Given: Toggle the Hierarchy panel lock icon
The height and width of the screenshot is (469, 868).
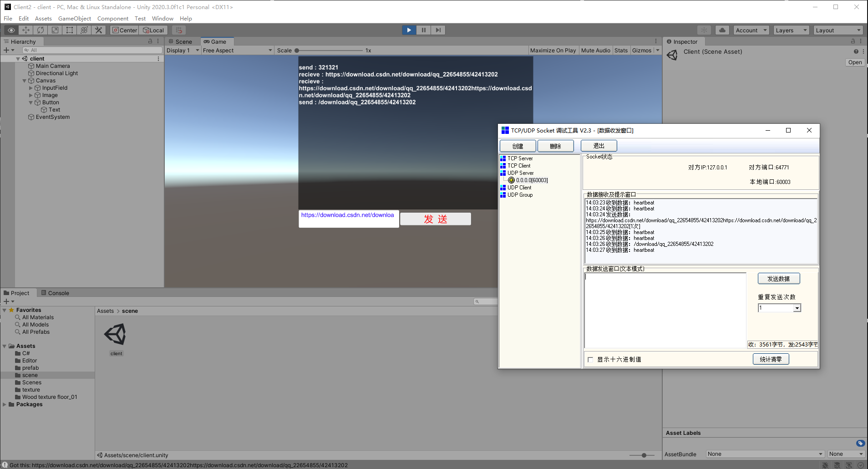Looking at the screenshot, I should [150, 41].
